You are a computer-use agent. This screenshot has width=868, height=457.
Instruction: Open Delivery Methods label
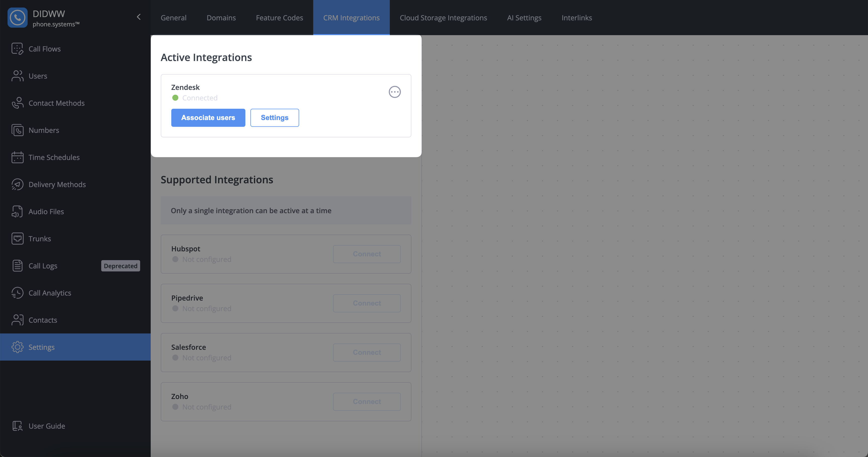coord(57,184)
